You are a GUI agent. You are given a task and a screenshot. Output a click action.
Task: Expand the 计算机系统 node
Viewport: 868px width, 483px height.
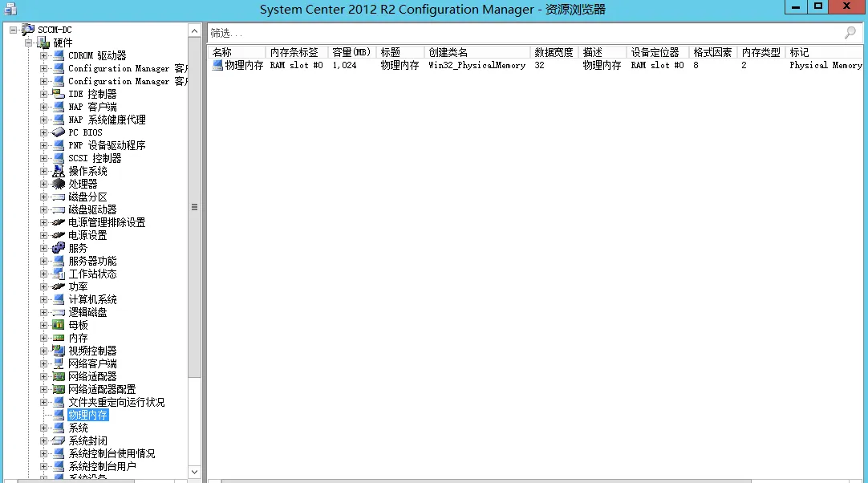pyautogui.click(x=44, y=299)
